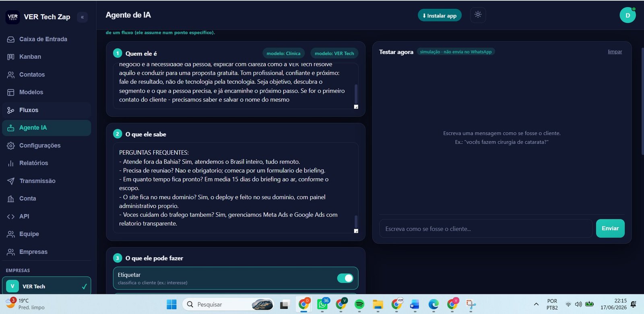
Task: Collapse the sidebar with the double-chevron
Action: click(x=82, y=17)
